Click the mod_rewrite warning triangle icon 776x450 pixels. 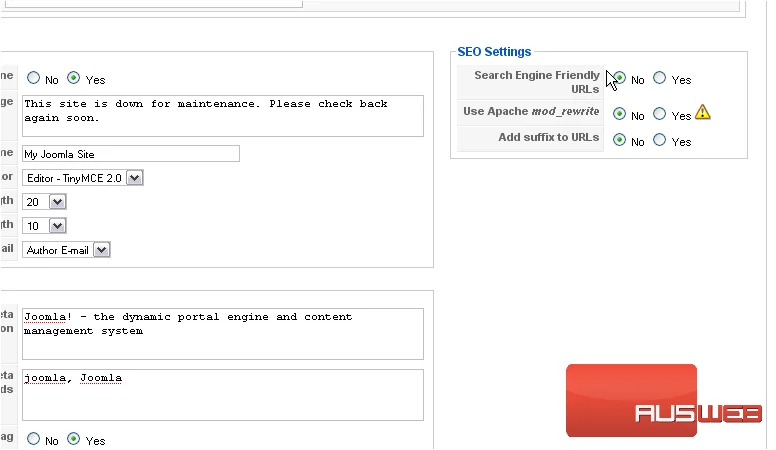click(x=702, y=112)
